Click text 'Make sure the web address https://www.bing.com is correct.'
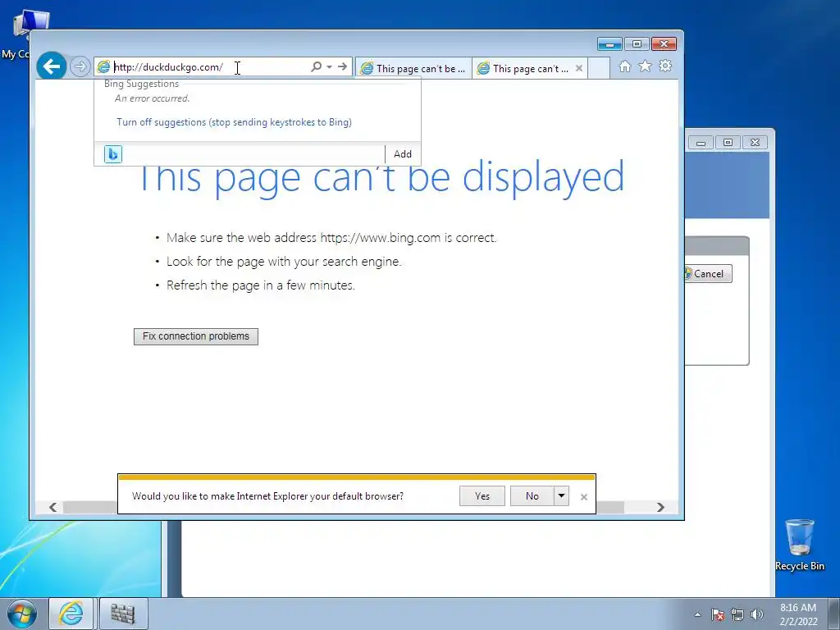 (331, 238)
